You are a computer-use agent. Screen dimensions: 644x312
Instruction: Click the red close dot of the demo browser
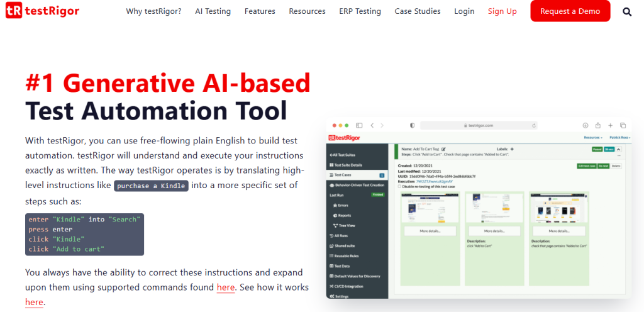(335, 125)
